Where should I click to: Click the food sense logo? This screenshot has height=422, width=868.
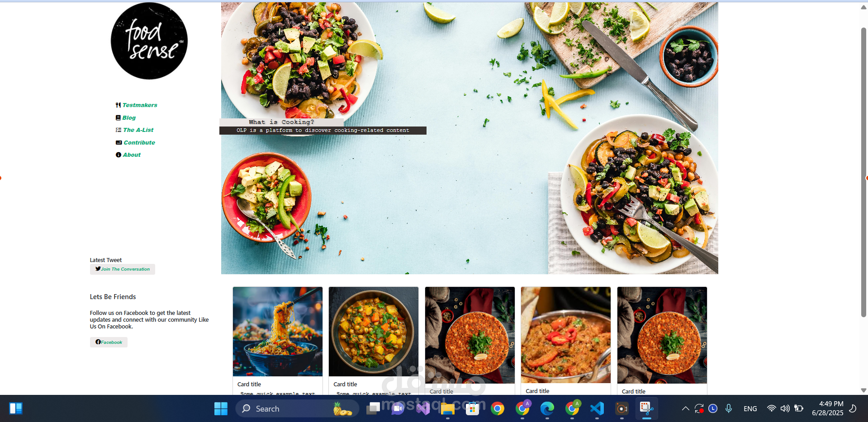149,41
